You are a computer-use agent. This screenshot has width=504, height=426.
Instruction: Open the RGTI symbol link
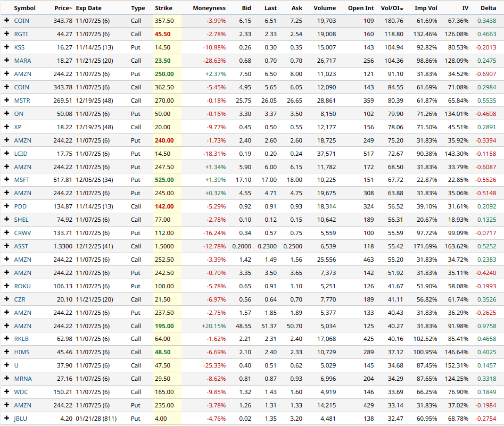tap(21, 34)
